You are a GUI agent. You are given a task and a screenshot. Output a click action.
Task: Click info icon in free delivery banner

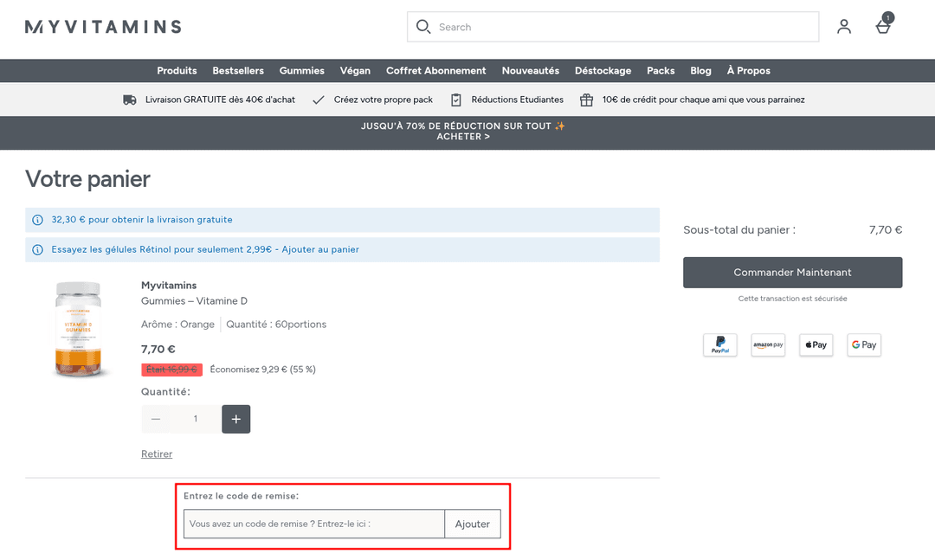point(37,220)
